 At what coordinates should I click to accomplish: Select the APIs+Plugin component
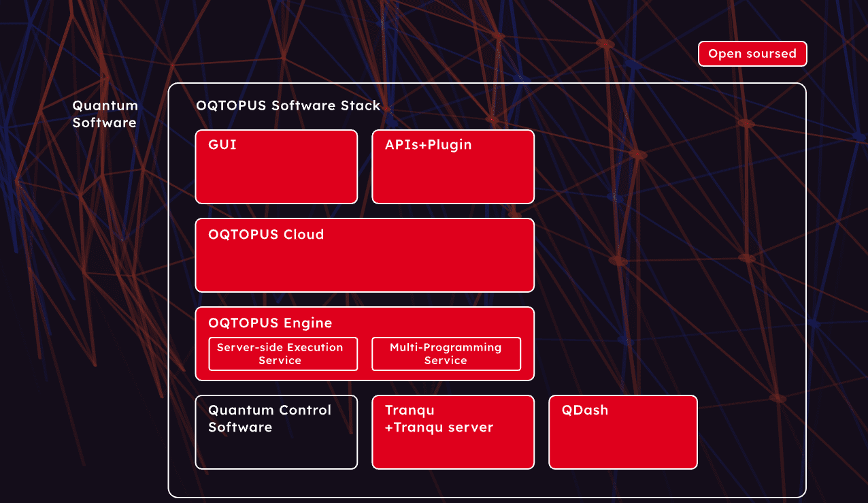pyautogui.click(x=452, y=166)
